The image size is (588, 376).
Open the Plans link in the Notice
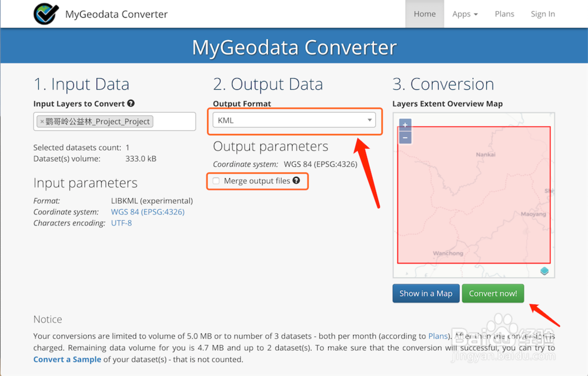pos(437,336)
